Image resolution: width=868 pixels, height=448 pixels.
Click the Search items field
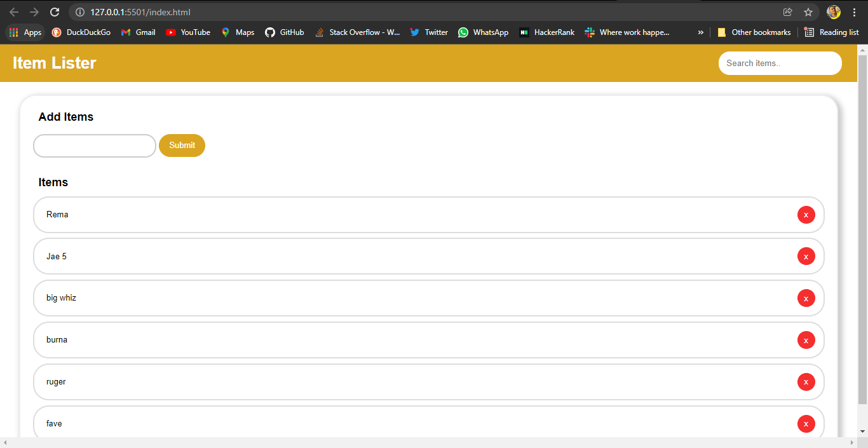pos(780,63)
